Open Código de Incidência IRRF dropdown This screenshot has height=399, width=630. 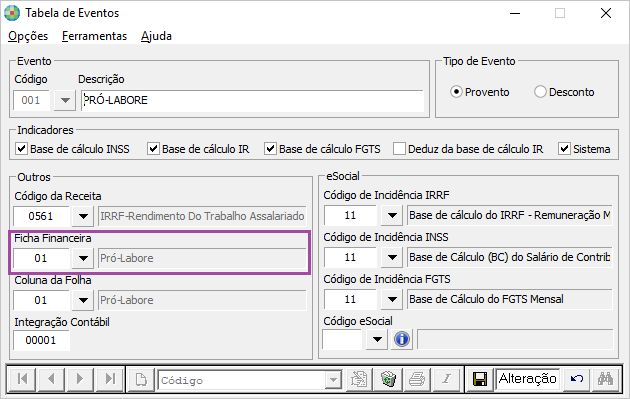point(392,215)
